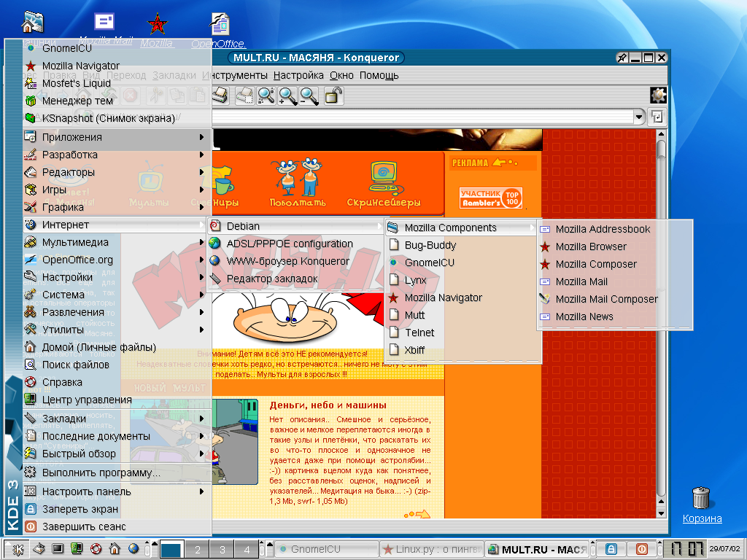Open the Окно menu in Konqueror
Screen dimensions: 747x560
click(341, 75)
